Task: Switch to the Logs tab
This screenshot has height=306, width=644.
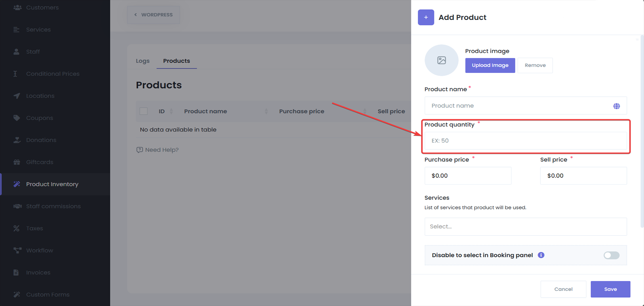Action: [x=143, y=61]
